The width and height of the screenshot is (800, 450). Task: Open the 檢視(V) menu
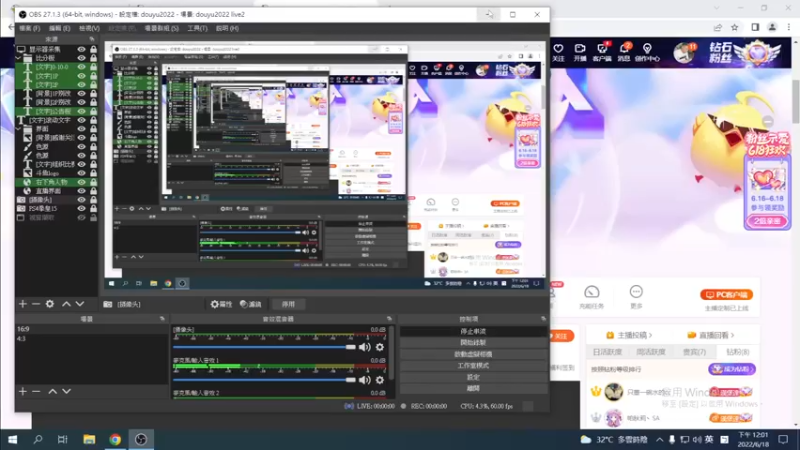pyautogui.click(x=89, y=29)
